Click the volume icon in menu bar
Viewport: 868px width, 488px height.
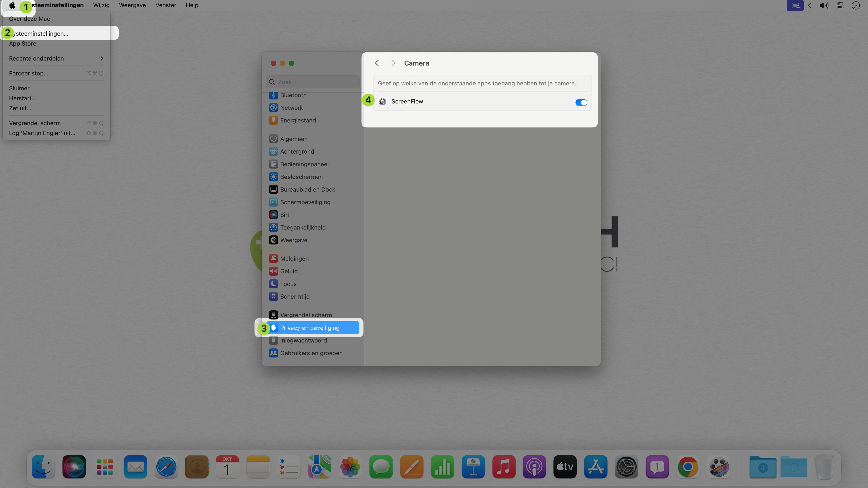coord(824,5)
